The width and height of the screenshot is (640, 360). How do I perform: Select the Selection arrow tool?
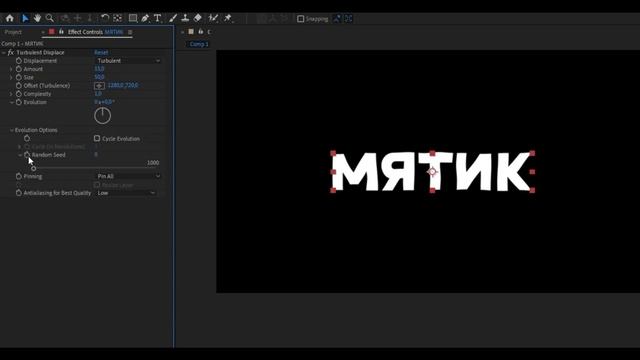pos(25,18)
